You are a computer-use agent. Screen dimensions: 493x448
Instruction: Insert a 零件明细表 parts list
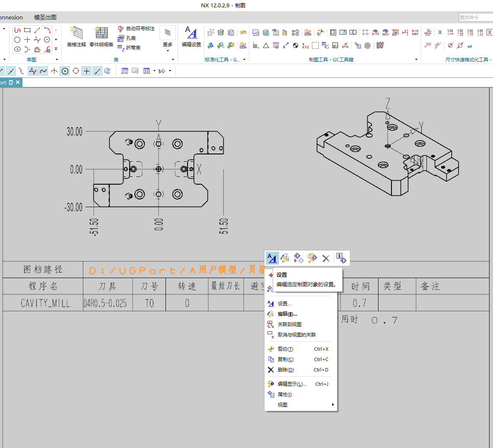[x=101, y=37]
